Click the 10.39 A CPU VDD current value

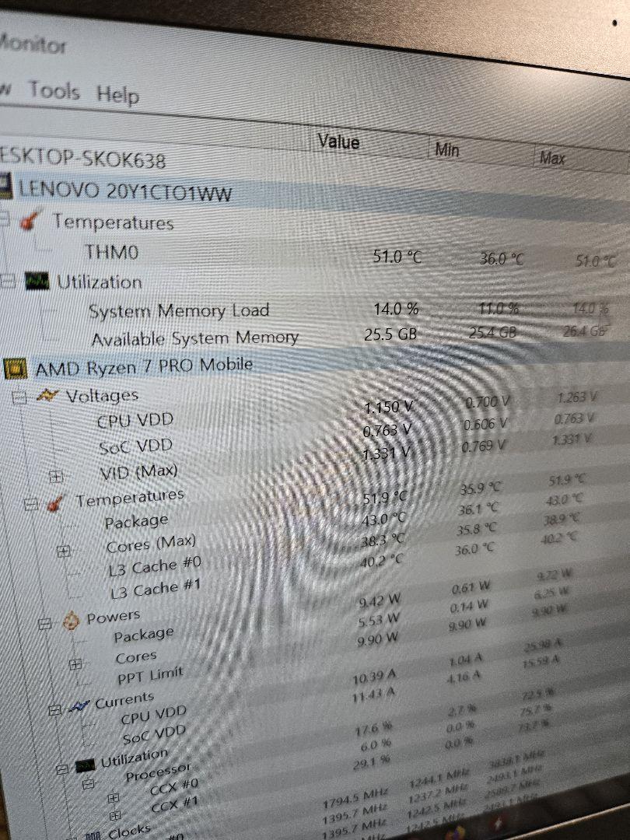pyautogui.click(x=374, y=678)
